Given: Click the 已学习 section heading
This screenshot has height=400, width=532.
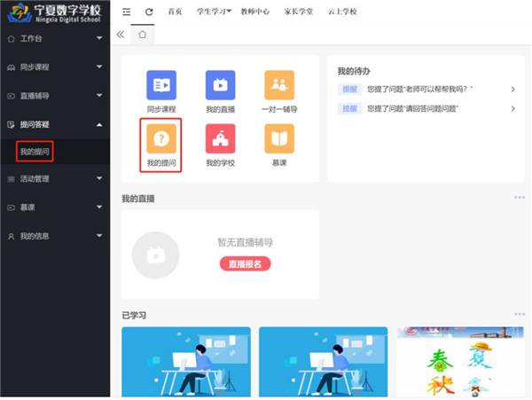Looking at the screenshot, I should point(134,315).
